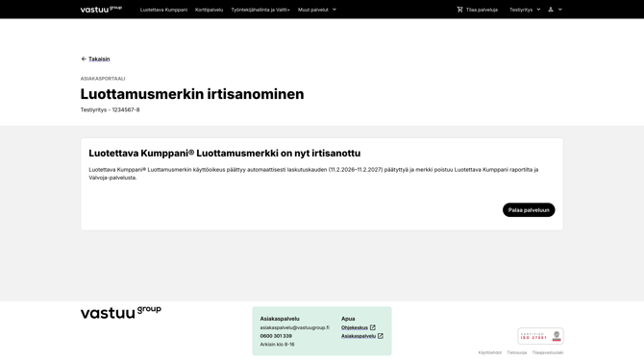Open Tilaajavastuulaki footer link

(548, 352)
